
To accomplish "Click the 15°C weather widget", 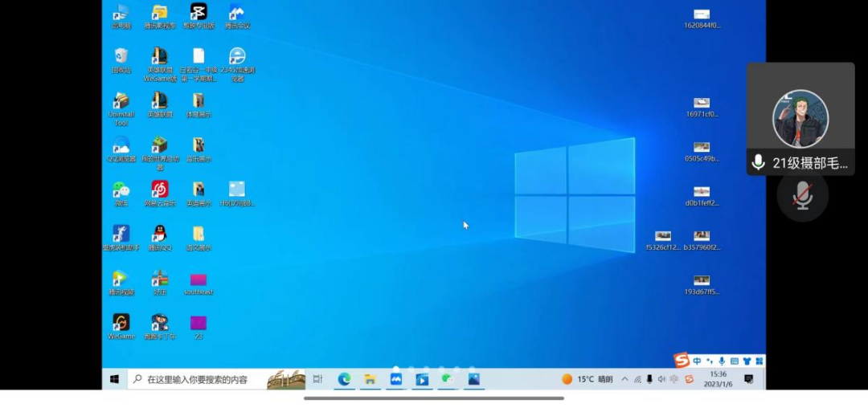I will click(587, 379).
